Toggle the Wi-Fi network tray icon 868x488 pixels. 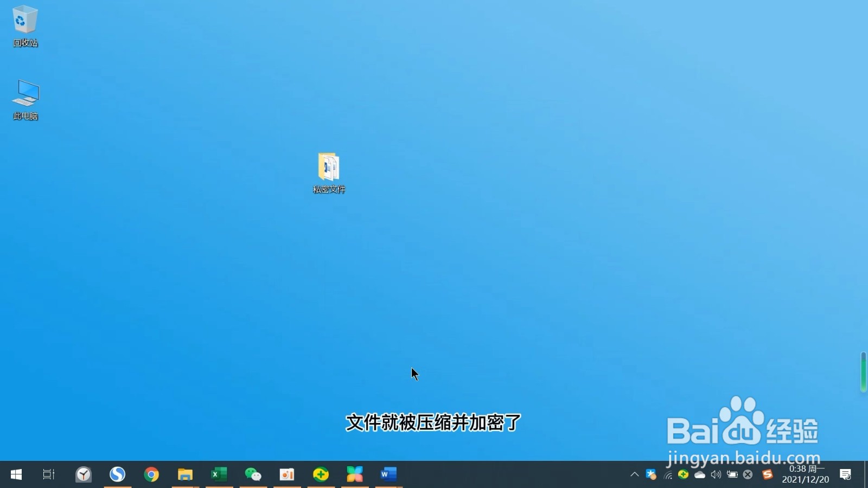[x=667, y=474]
